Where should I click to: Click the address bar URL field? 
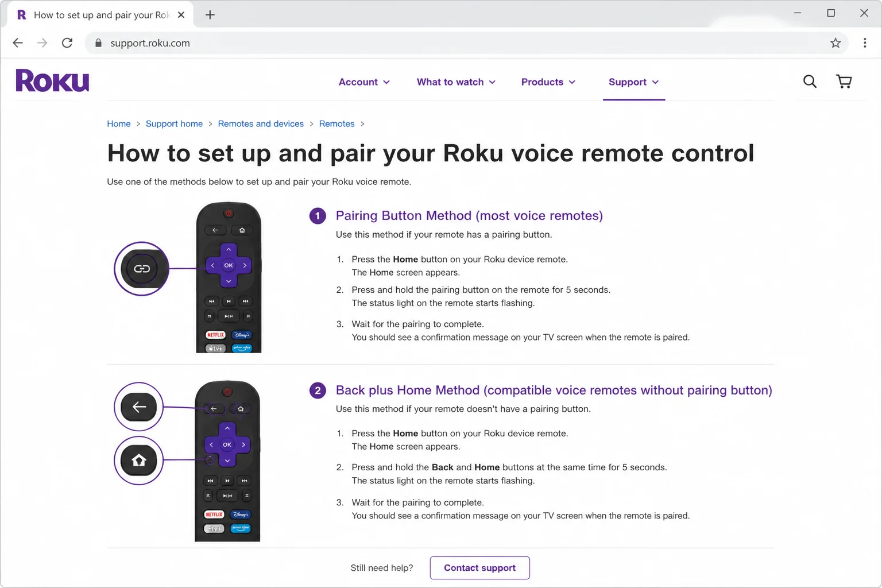(x=465, y=43)
